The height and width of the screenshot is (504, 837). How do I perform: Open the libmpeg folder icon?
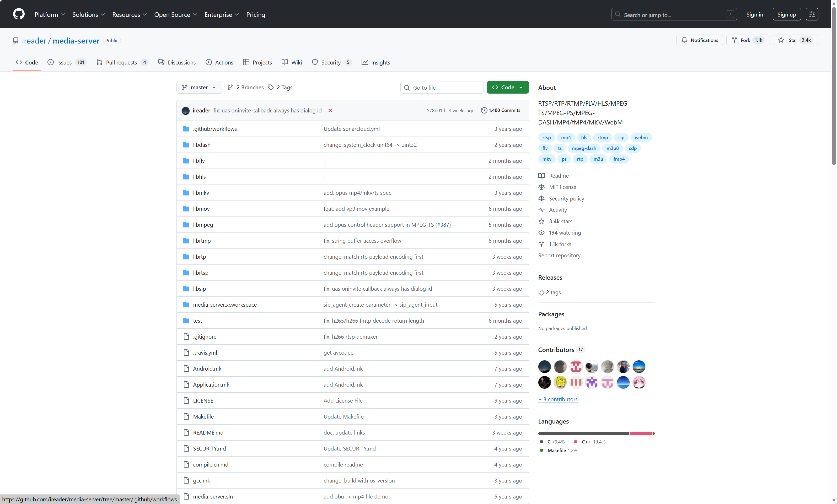click(186, 225)
